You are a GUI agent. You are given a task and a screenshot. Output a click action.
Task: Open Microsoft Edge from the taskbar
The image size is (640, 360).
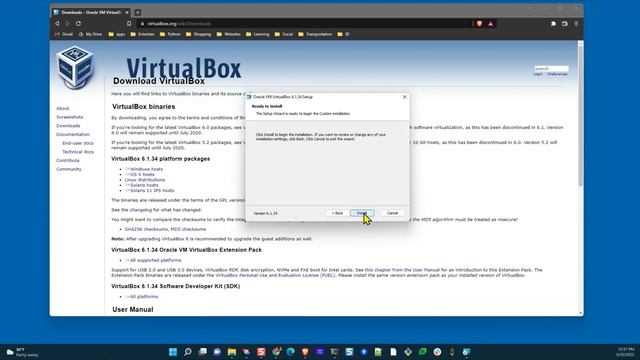pyautogui.click(x=291, y=352)
